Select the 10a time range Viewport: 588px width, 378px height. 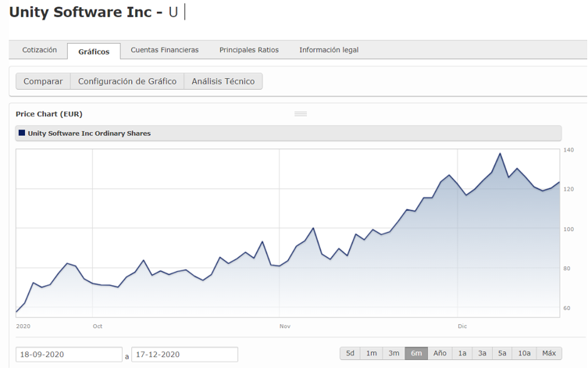pos(524,354)
